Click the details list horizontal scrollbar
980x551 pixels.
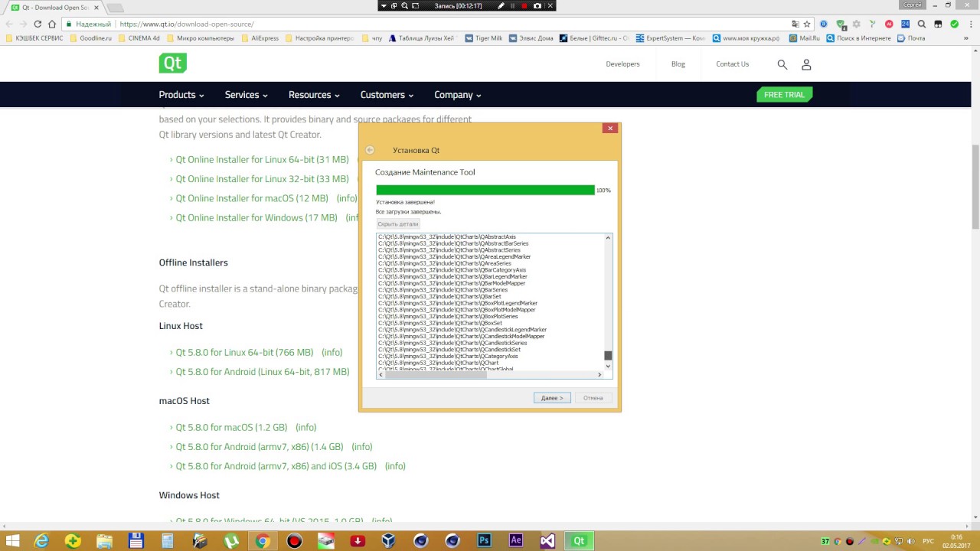[436, 375]
